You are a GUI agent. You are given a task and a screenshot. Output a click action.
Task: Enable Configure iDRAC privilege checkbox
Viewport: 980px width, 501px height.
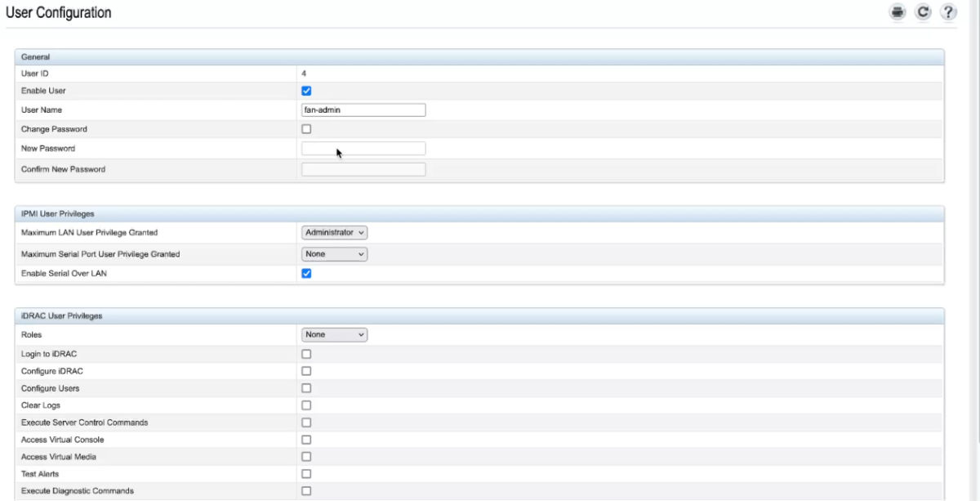(306, 371)
